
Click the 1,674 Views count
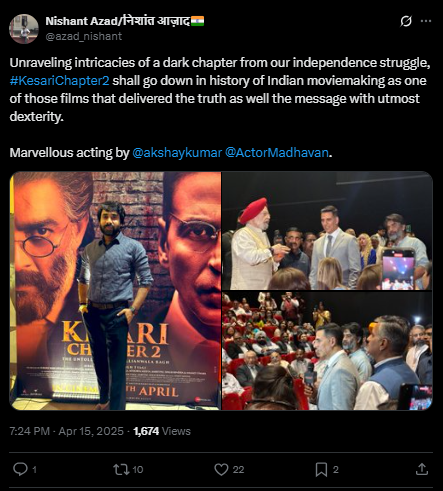(162, 431)
